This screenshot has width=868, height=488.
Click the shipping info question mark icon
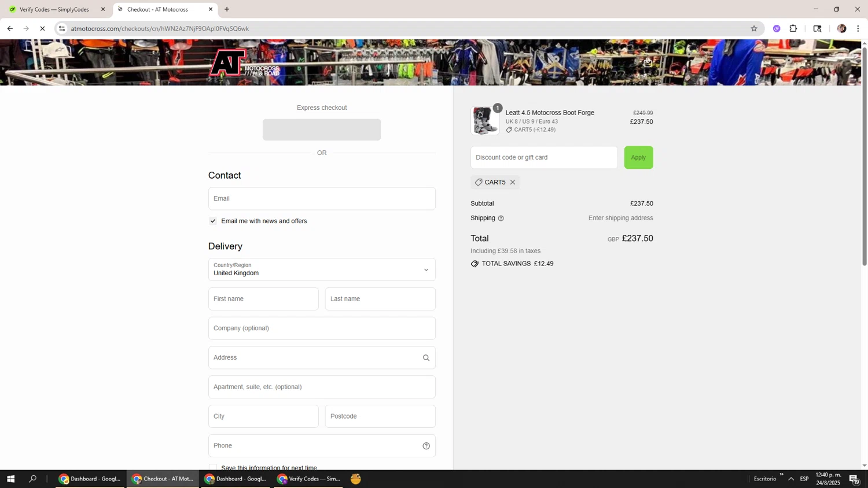point(501,219)
